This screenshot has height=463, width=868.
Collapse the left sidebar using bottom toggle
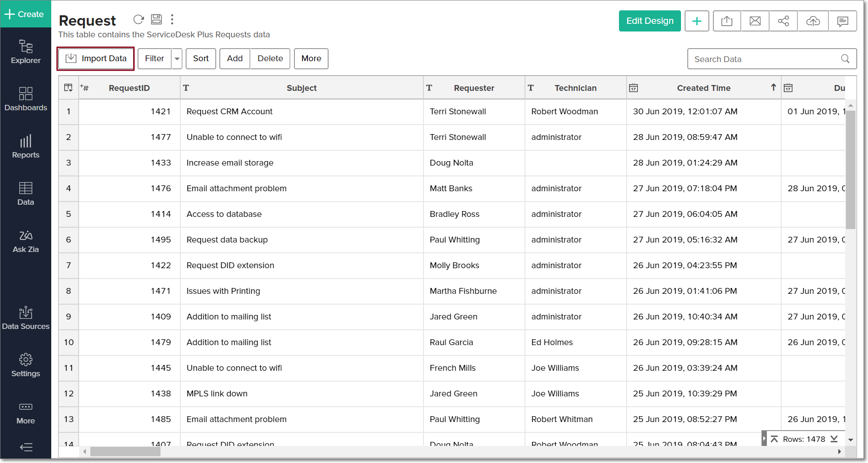click(26, 447)
